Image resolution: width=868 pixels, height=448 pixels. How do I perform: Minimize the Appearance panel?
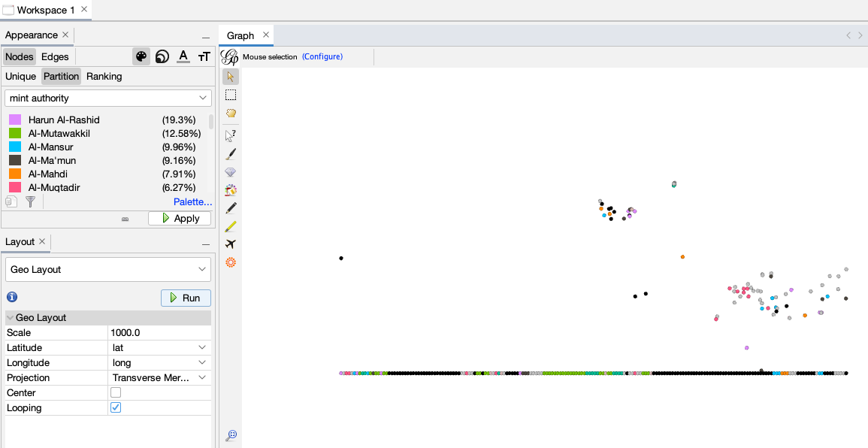[206, 38]
